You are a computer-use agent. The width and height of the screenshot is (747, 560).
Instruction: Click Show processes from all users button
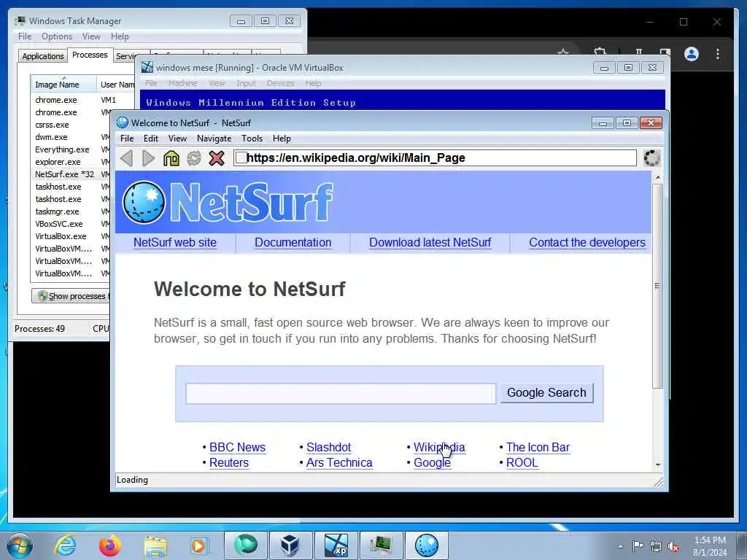pos(71,296)
